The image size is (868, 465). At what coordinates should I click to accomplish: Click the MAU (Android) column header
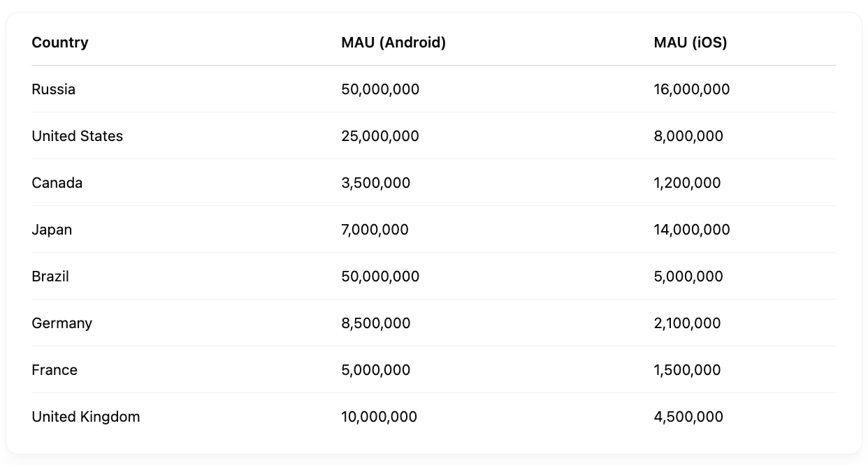pyautogui.click(x=393, y=43)
